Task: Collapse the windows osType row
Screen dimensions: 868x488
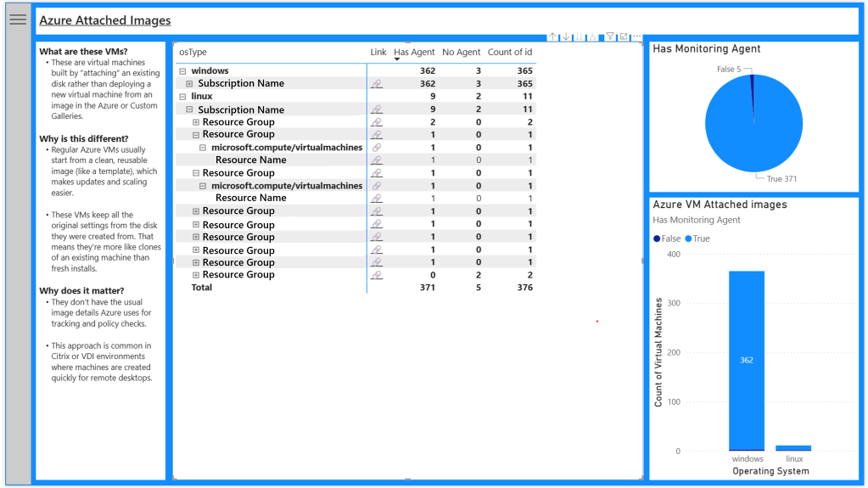Action: 183,71
